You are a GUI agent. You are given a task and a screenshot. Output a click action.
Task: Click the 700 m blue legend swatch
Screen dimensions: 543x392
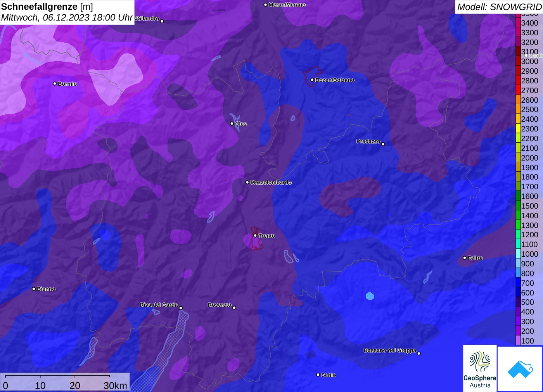coord(518,283)
